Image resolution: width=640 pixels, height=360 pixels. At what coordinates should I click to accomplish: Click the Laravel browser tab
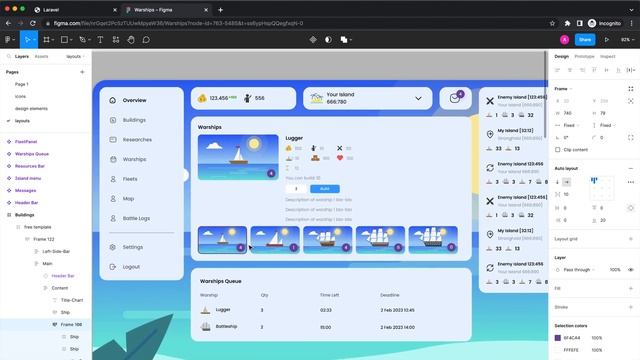coord(74,9)
